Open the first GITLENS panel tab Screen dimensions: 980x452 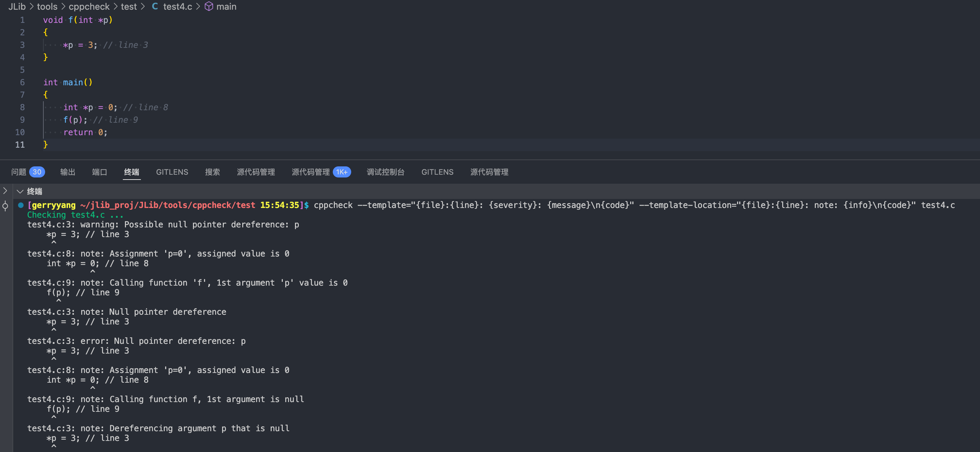tap(172, 172)
